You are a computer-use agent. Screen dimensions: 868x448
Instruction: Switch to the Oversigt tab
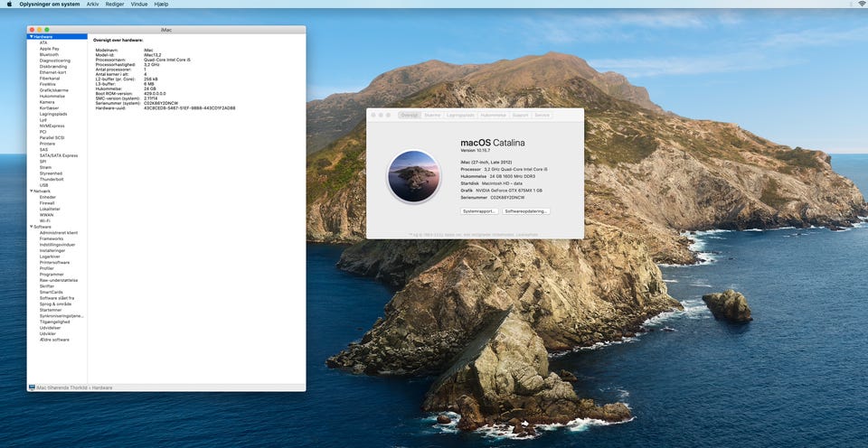[x=409, y=115]
